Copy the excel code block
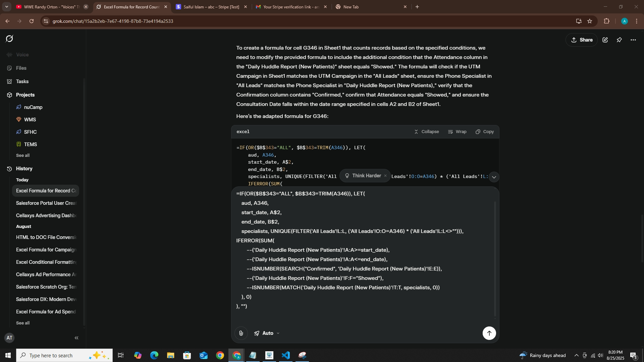Screen dimensions: 644x362 (x=485, y=132)
